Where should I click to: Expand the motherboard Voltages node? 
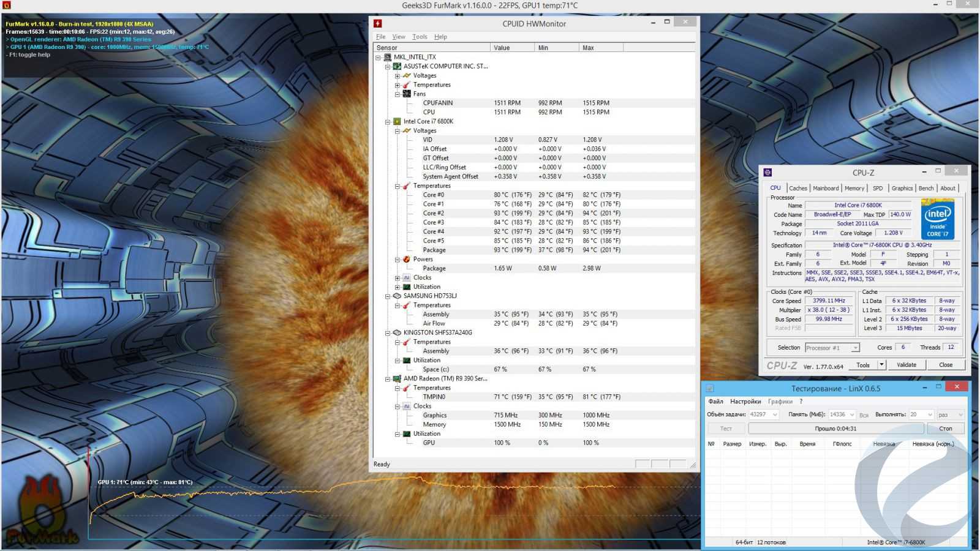(397, 76)
